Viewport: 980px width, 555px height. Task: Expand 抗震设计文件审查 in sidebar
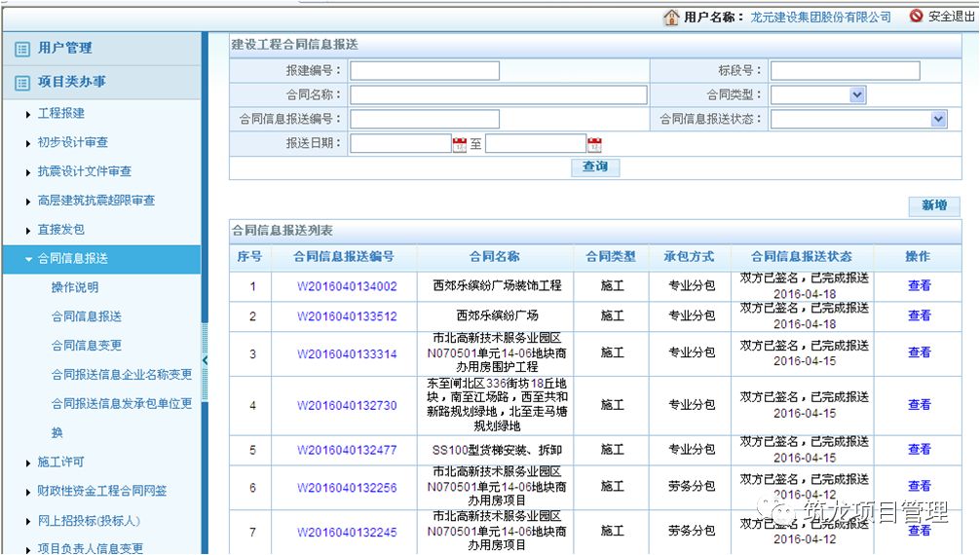(x=28, y=172)
